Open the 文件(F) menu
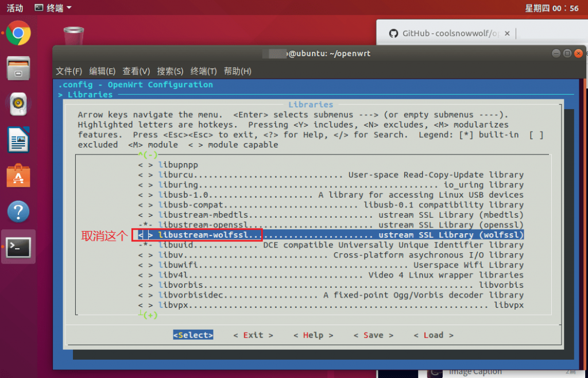588x378 pixels. pyautogui.click(x=69, y=71)
